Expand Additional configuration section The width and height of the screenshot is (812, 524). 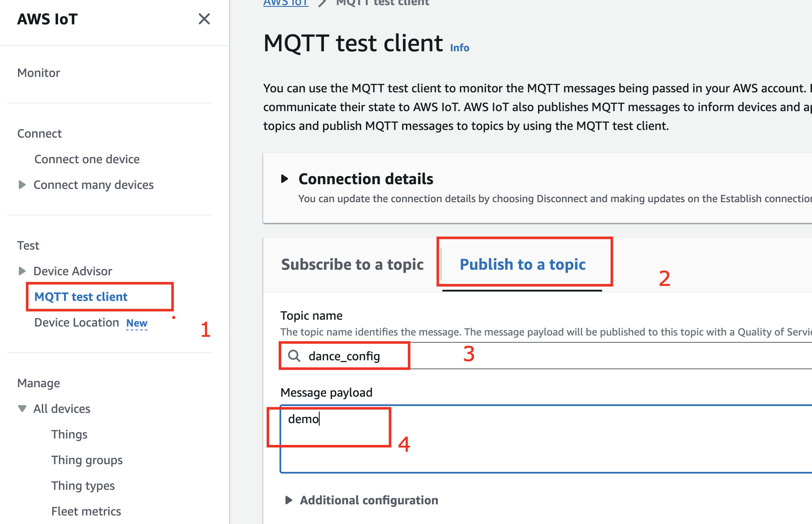[x=289, y=500]
